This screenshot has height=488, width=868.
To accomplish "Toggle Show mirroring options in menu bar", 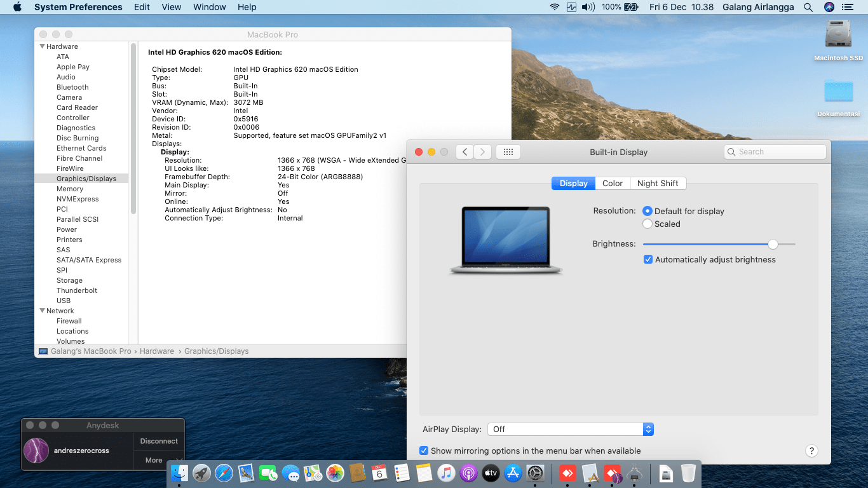I will coord(424,451).
